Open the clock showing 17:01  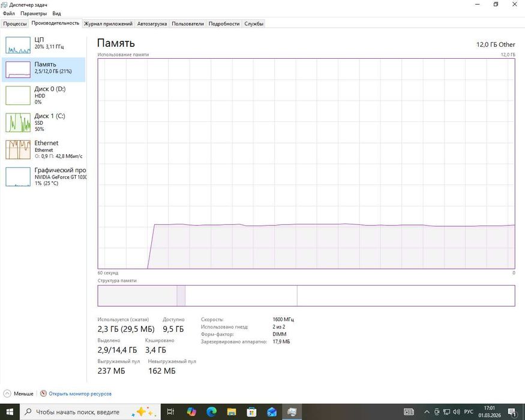490,412
